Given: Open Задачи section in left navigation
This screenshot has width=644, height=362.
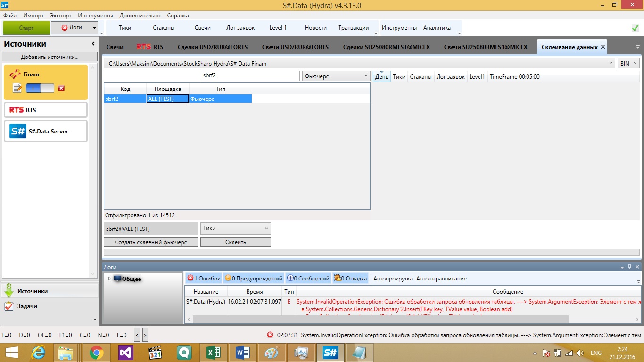Looking at the screenshot, I should [x=27, y=306].
